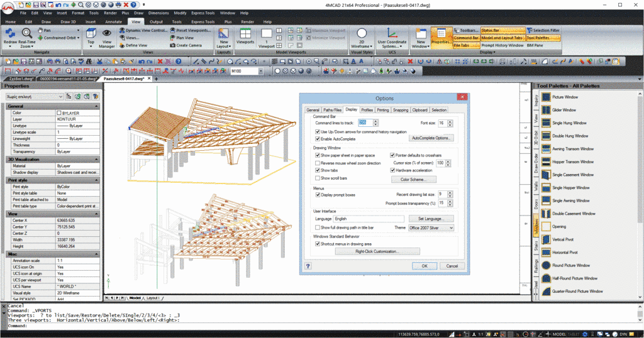Toggle Show tabs checkbox
Image resolution: width=644 pixels, height=338 pixels.
pos(318,170)
